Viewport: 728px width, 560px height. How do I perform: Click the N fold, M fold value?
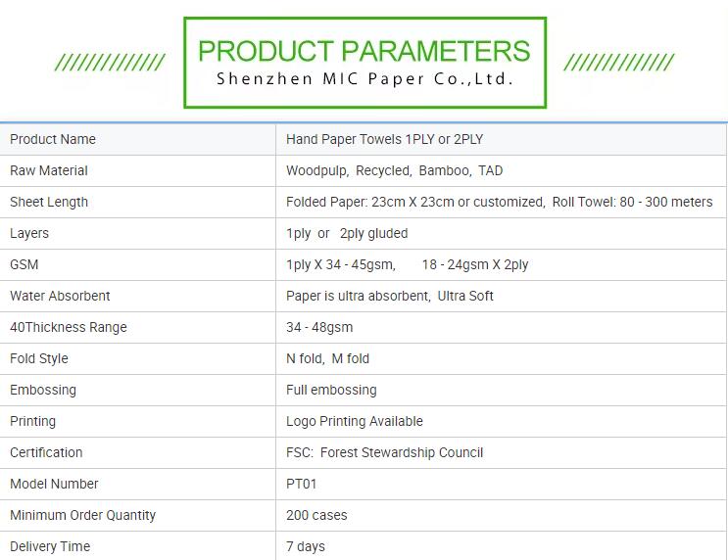pyautogui.click(x=327, y=358)
